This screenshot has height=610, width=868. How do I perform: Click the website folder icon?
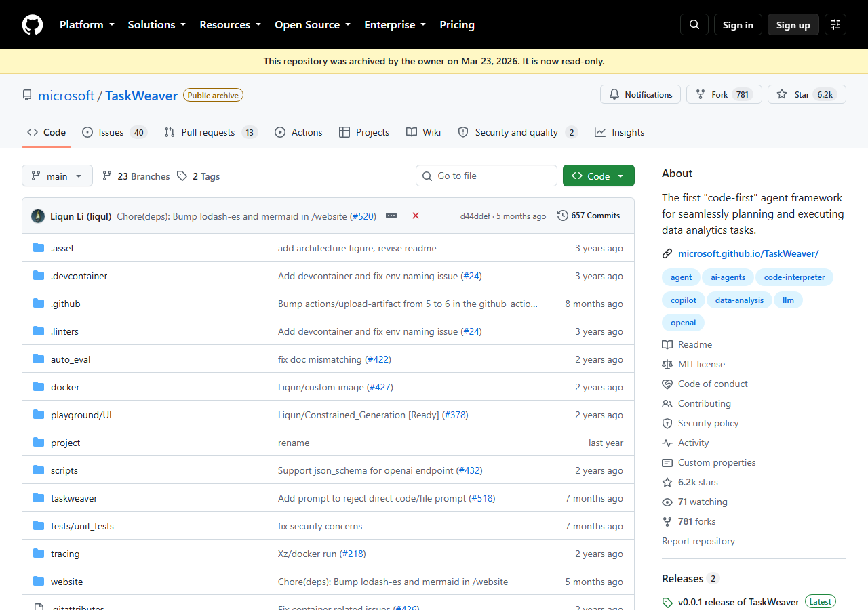(39, 582)
